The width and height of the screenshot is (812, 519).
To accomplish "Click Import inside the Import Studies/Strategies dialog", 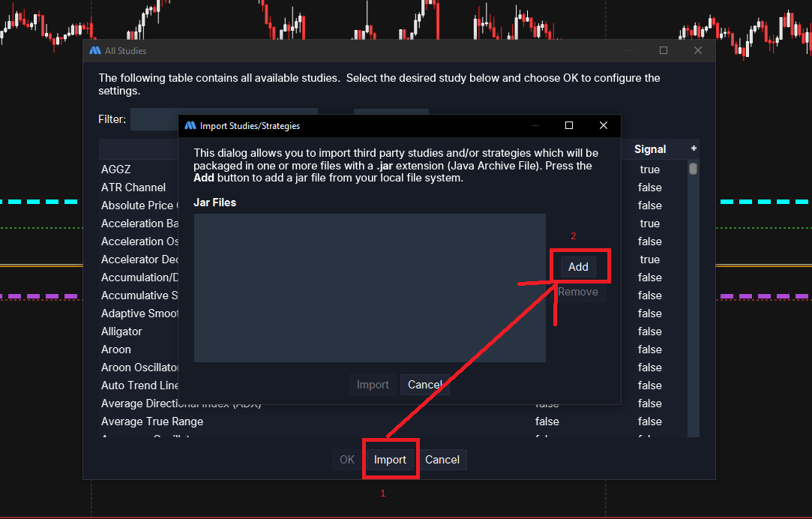I will [x=373, y=385].
